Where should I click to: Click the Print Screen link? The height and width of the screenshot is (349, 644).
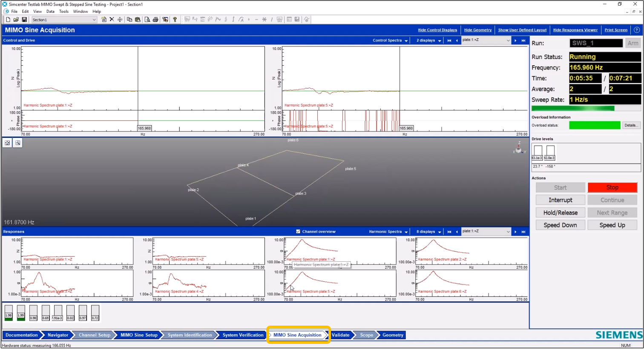coord(616,30)
